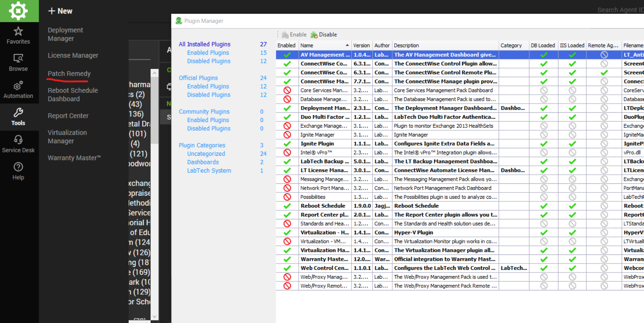Viewport: 644px width, 323px height.
Task: Select Disabled Plugins under Official Plugins
Action: tap(209, 95)
